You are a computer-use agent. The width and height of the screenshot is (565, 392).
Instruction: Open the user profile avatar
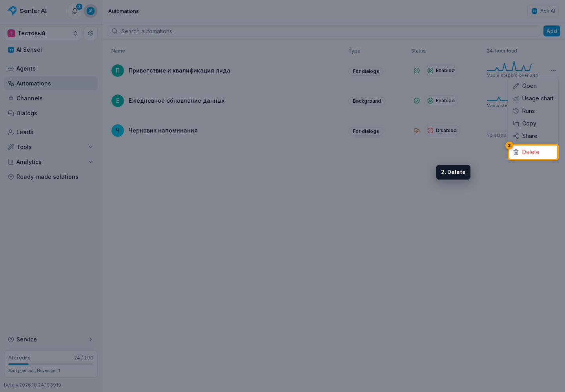(91, 11)
